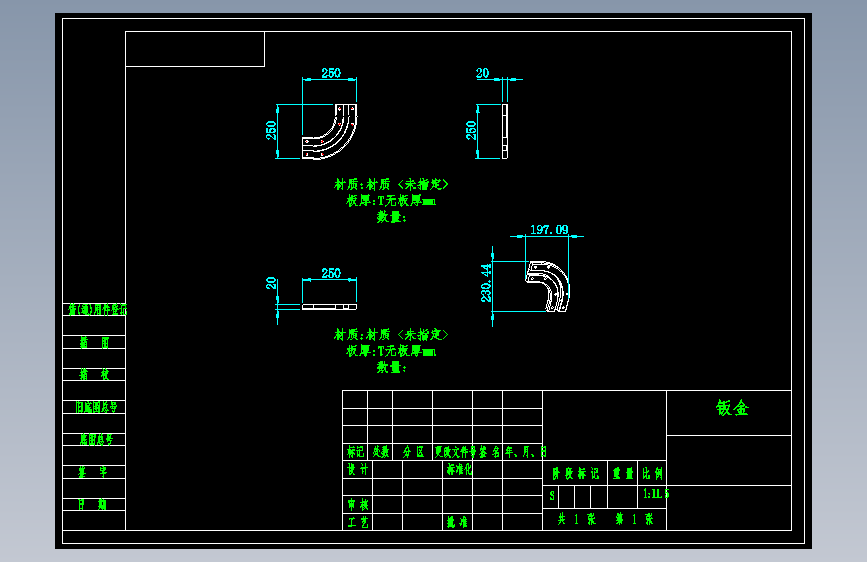Select the 重量 header
This screenshot has width=867, height=562.
point(623,473)
